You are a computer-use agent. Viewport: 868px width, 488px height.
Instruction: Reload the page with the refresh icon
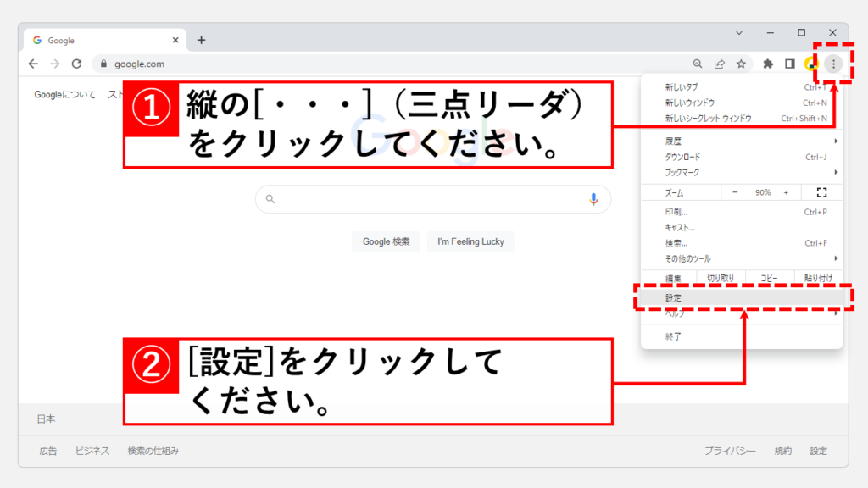pos(76,64)
